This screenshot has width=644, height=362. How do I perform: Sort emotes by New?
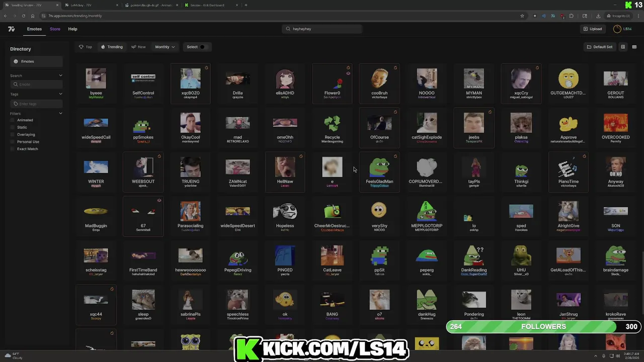point(138,47)
